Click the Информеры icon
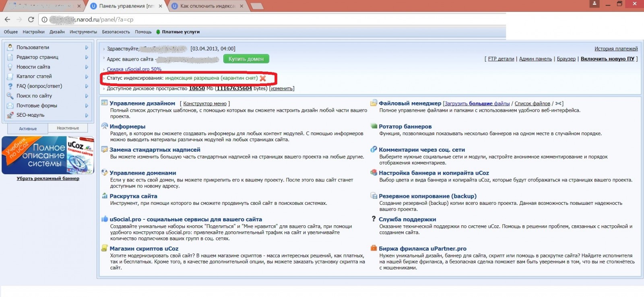This screenshot has width=644, height=297. pyautogui.click(x=105, y=126)
